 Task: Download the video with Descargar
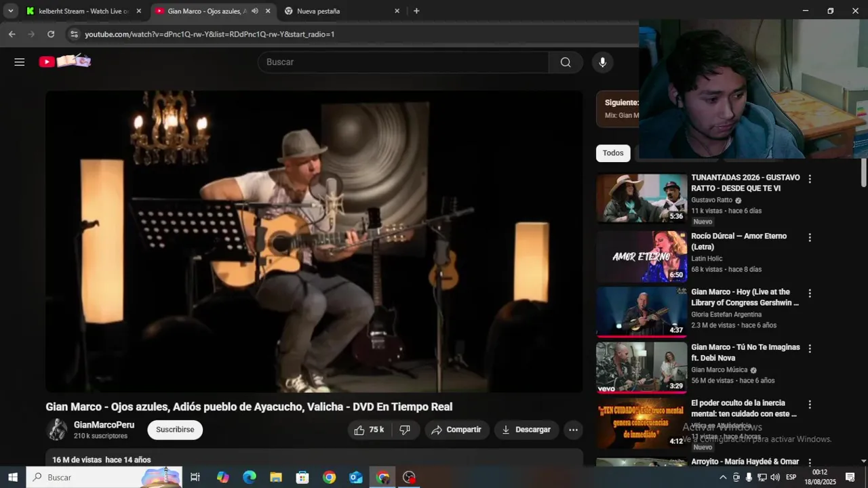click(x=526, y=430)
